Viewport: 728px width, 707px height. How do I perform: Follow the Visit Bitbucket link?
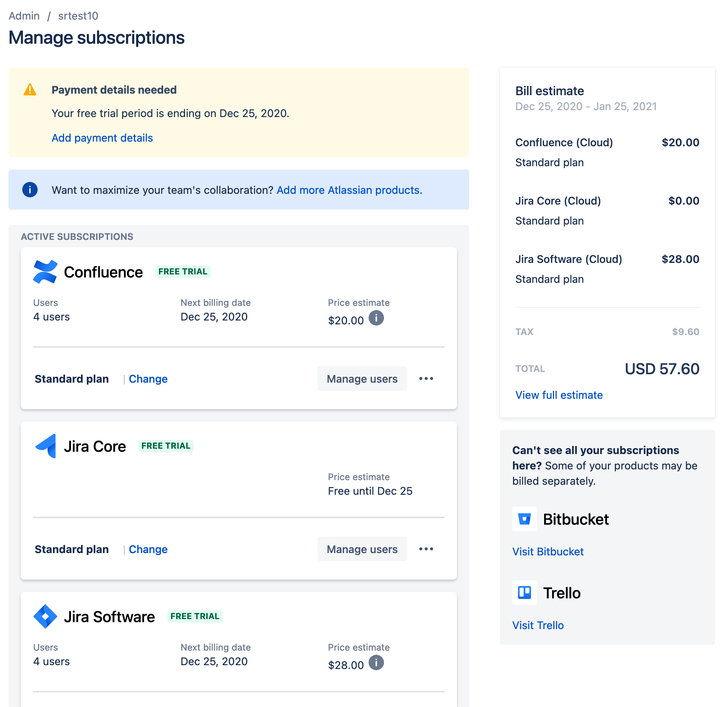(x=548, y=552)
